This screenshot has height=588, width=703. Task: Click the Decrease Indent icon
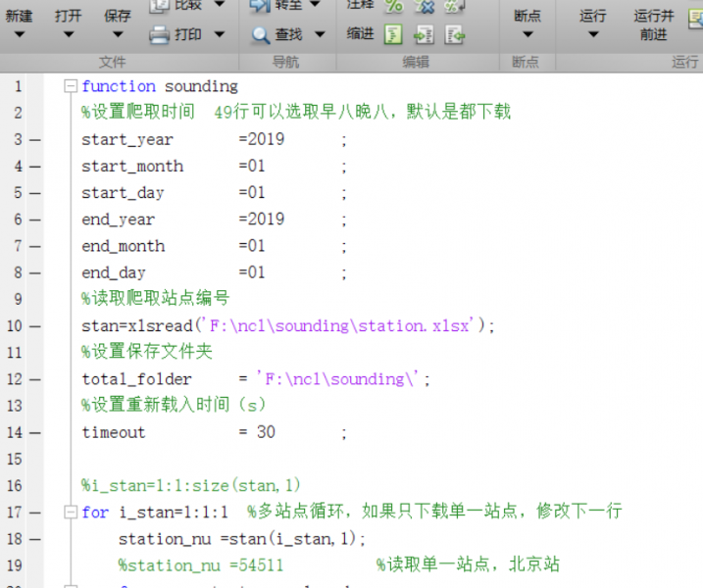pyautogui.click(x=454, y=34)
